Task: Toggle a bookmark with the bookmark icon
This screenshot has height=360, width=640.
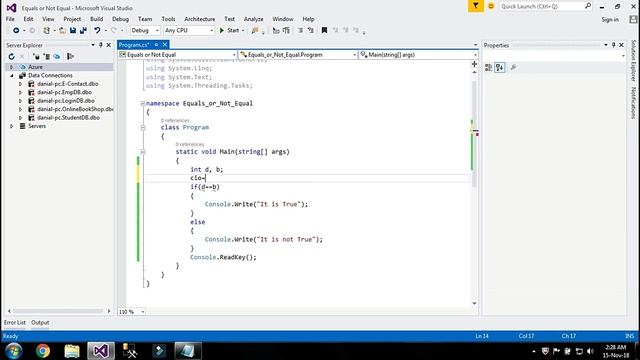Action: 324,31
